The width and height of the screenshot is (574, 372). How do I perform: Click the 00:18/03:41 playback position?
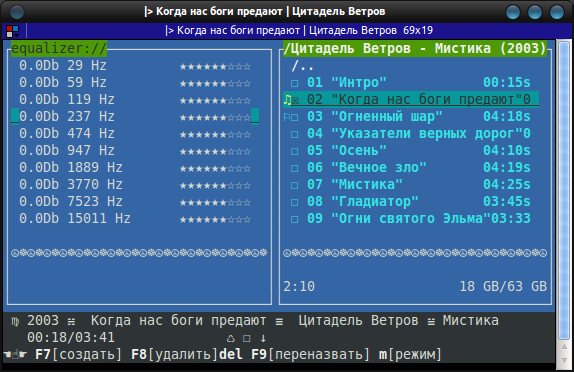point(71,338)
